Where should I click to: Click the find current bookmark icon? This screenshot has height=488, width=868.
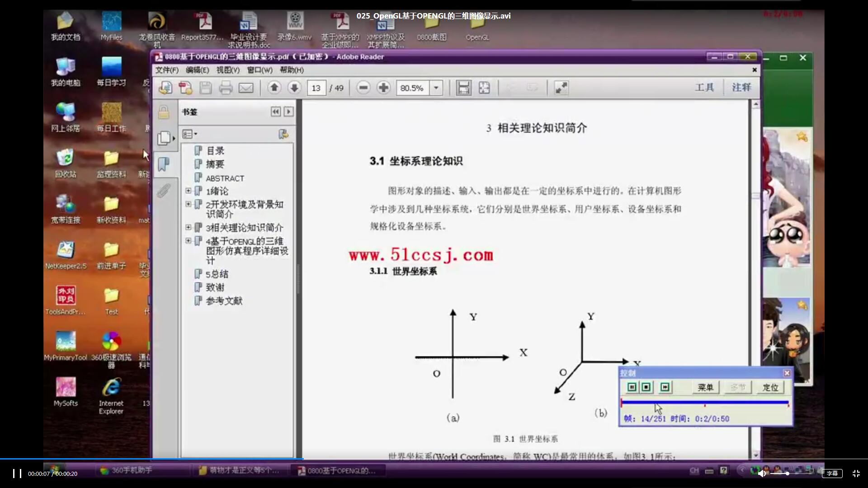(283, 134)
